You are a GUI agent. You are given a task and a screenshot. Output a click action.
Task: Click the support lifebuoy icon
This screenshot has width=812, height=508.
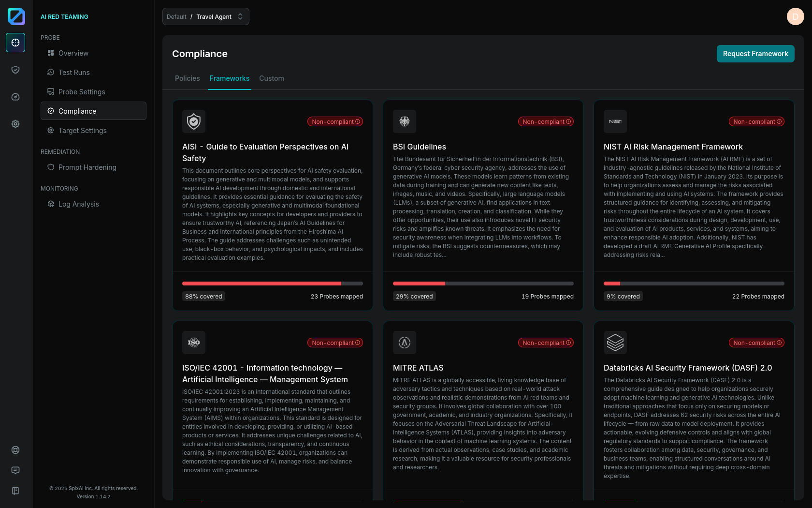[15, 450]
